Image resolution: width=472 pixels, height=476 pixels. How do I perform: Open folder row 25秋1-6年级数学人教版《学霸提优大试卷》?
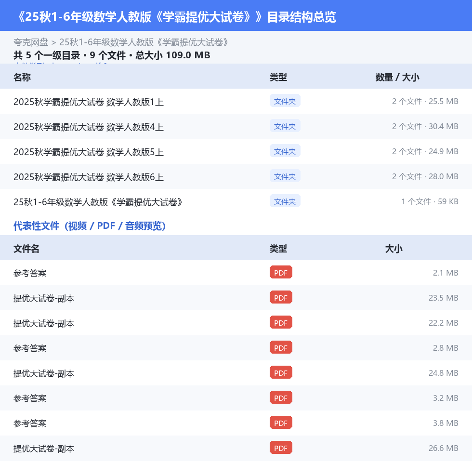pos(98,202)
